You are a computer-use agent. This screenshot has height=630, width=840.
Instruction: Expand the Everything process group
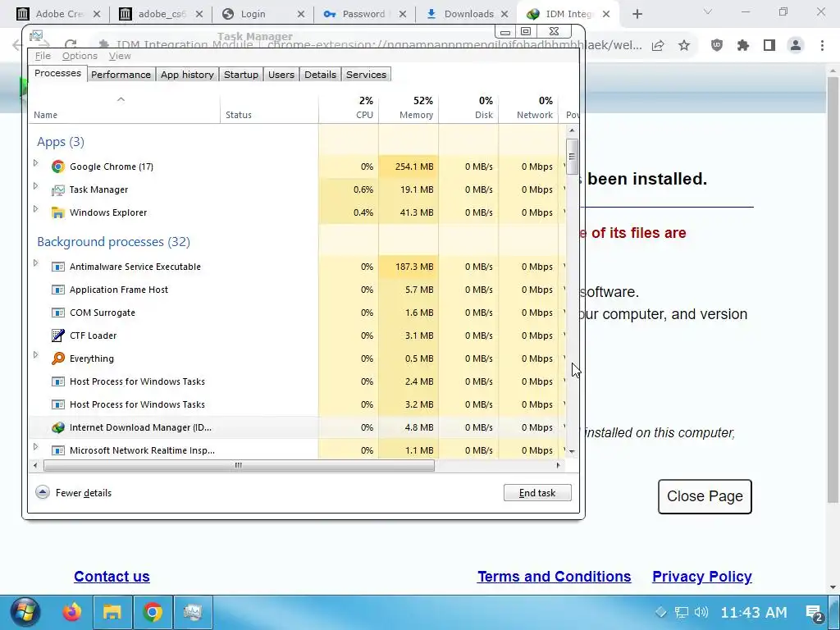point(36,354)
